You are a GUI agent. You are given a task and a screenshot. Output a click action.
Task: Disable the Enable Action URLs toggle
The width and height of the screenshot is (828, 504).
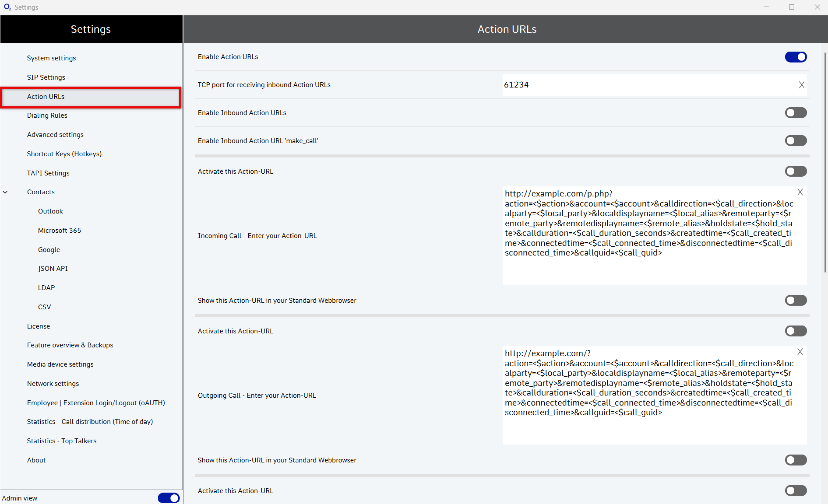point(795,57)
